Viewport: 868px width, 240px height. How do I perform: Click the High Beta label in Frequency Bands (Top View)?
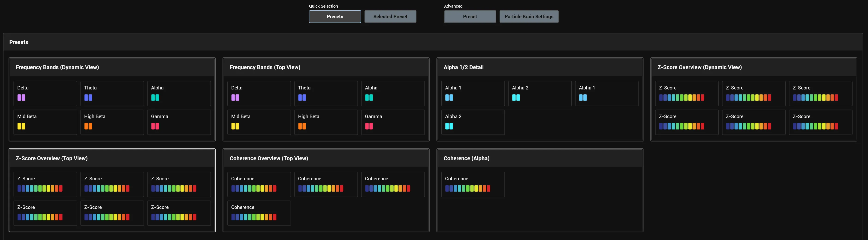308,116
